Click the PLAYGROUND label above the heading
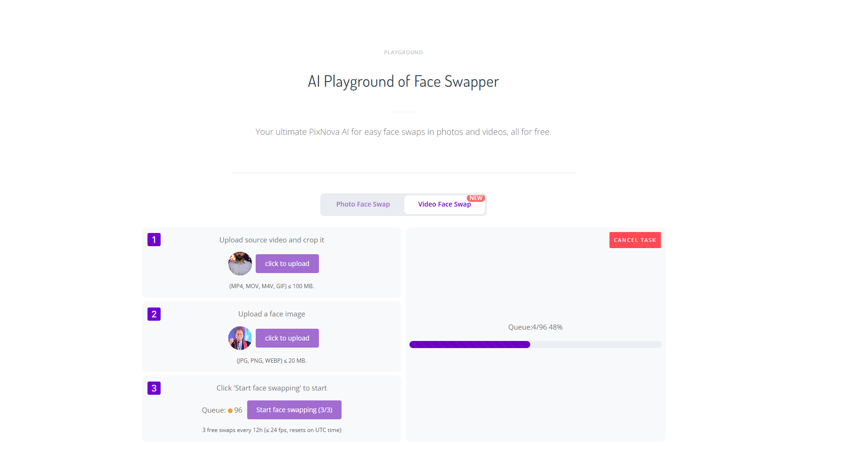 pos(403,52)
